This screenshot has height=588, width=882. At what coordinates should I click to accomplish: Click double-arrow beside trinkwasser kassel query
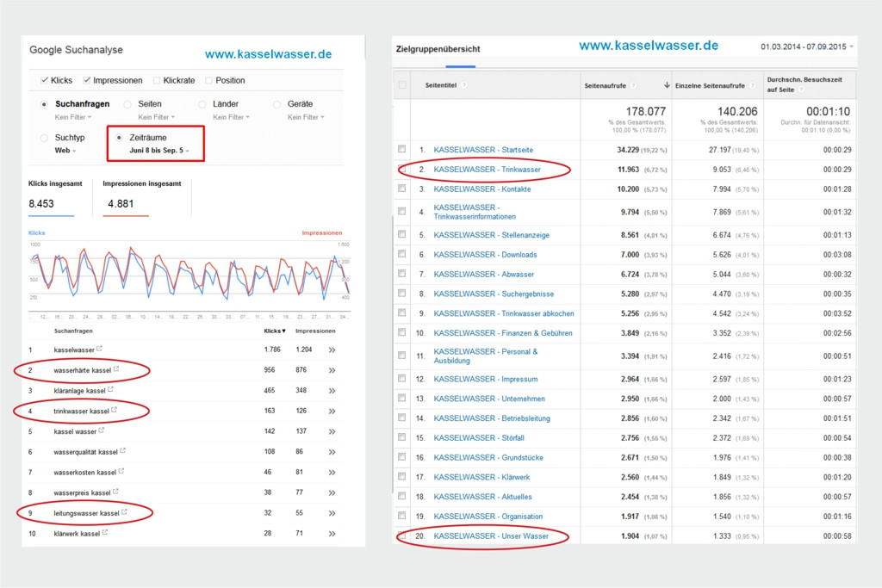pos(331,411)
